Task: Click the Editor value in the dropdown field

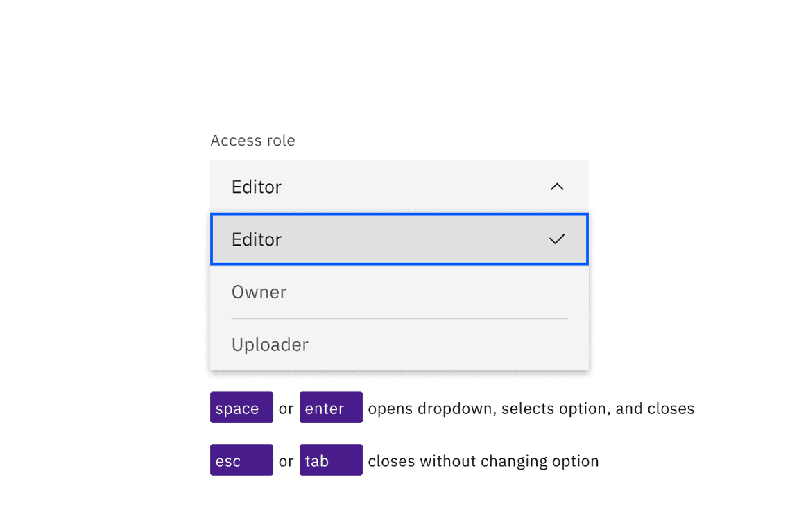Action: tap(256, 187)
